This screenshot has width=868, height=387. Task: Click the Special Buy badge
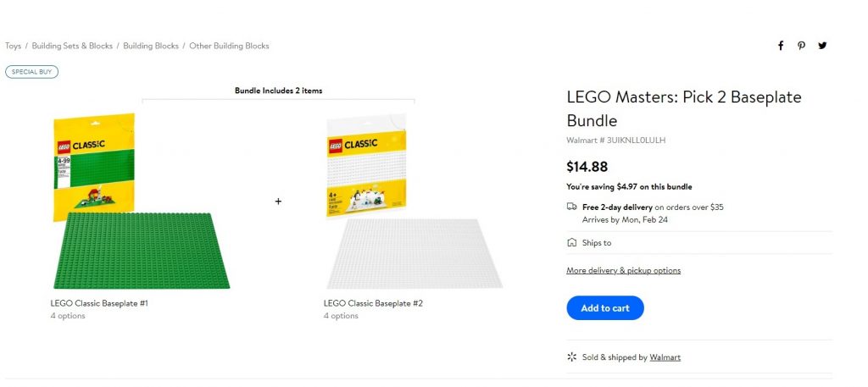click(31, 72)
